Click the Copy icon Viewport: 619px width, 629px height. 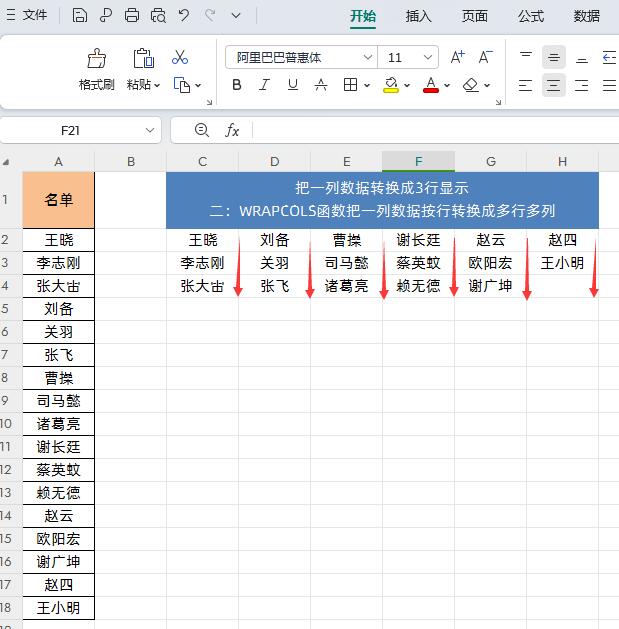[x=182, y=85]
